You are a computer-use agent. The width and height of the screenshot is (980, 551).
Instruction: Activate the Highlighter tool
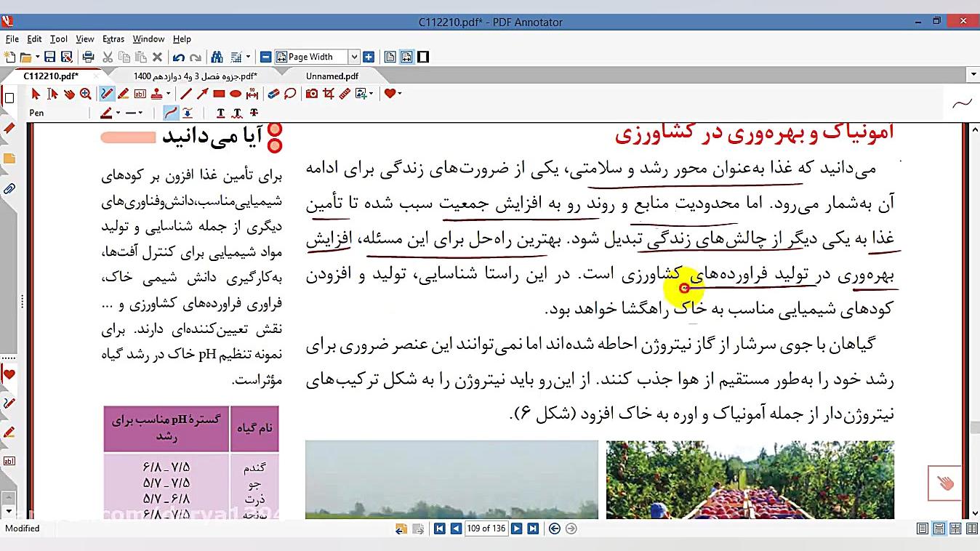(122, 93)
